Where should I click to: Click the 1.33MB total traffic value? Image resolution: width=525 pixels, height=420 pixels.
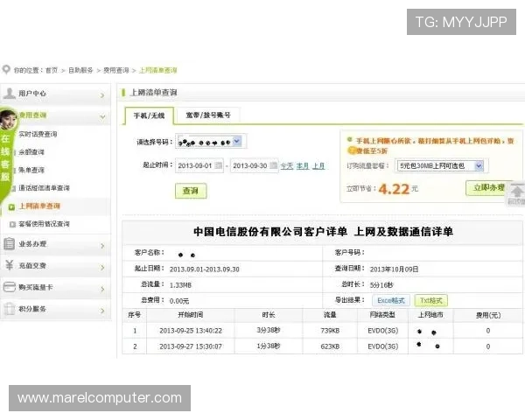pyautogui.click(x=180, y=285)
